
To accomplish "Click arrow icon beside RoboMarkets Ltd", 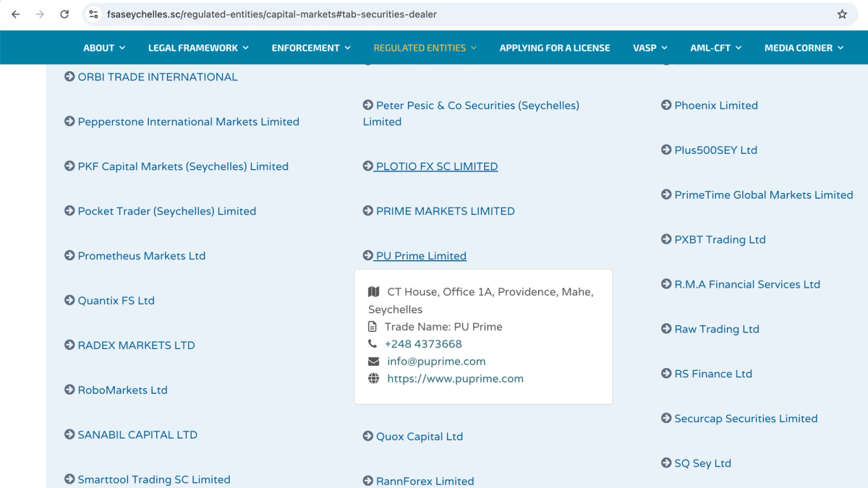I will (x=69, y=390).
